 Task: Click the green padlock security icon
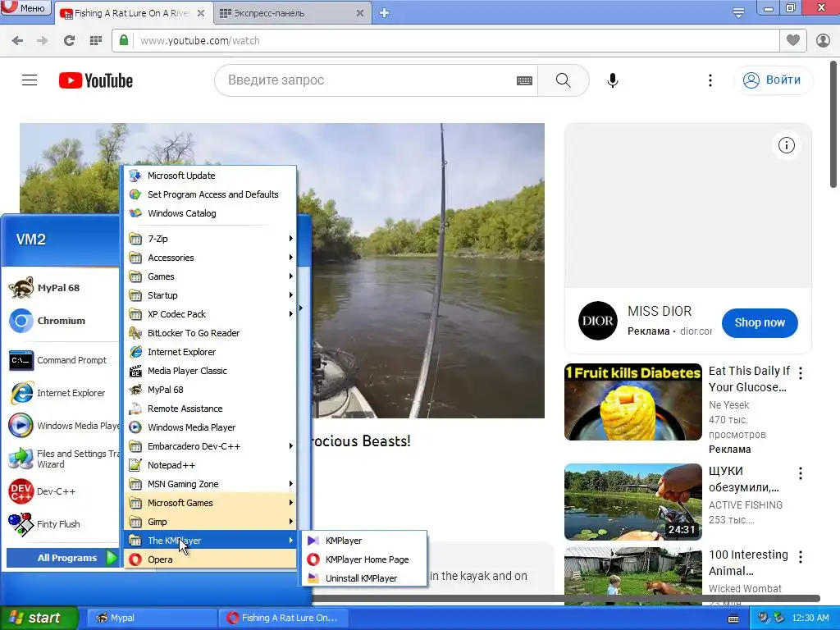pyautogui.click(x=124, y=41)
